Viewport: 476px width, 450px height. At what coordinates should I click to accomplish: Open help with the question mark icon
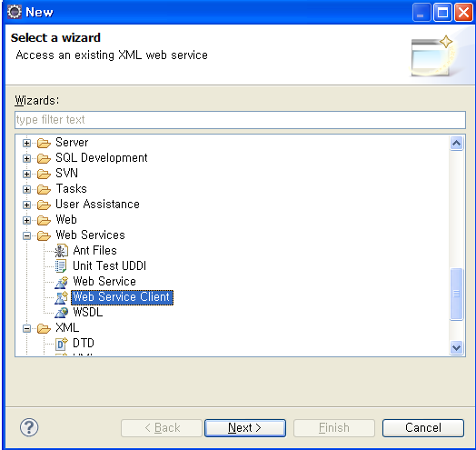29,427
